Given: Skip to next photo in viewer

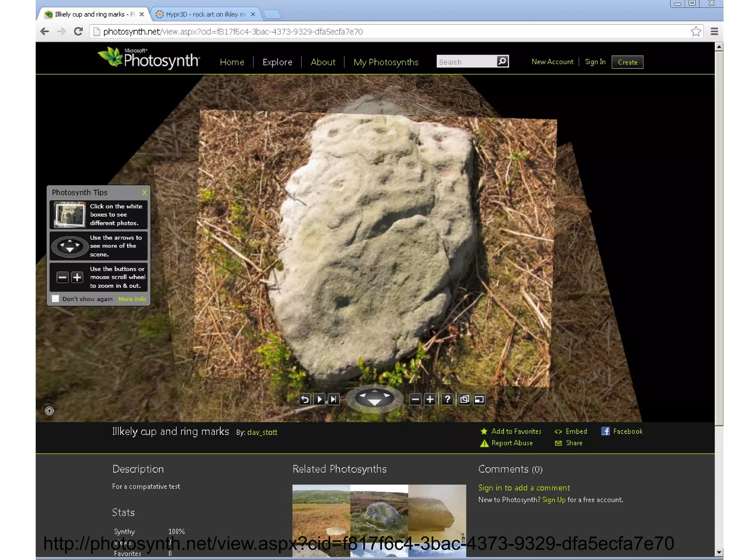Looking at the screenshot, I should (x=333, y=399).
